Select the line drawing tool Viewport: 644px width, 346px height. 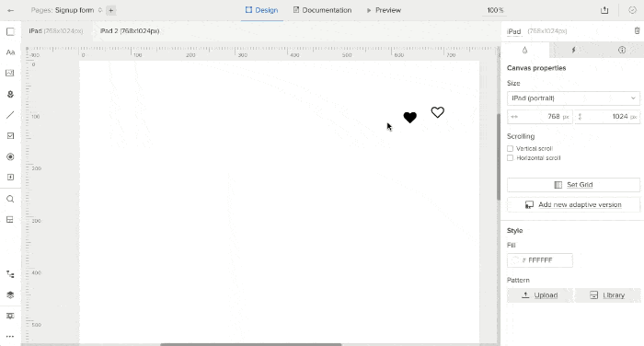pos(10,115)
